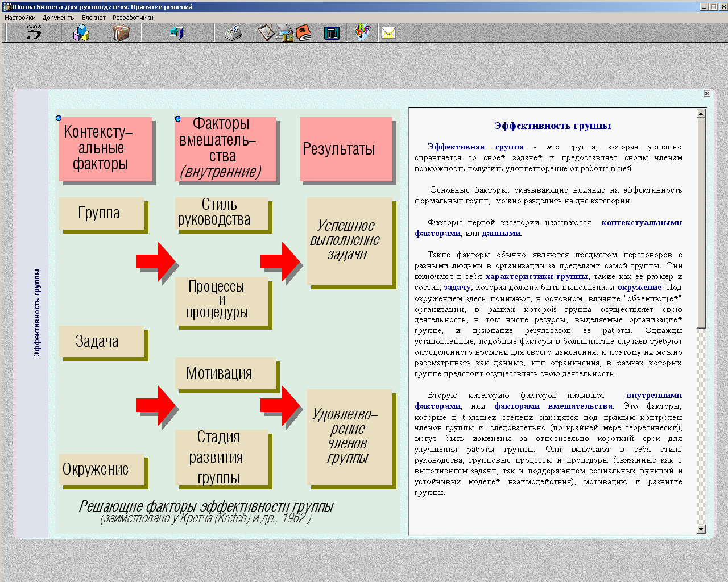Click vertical 'Эффективность группы' sidebar label
The image size is (728, 582).
37,313
